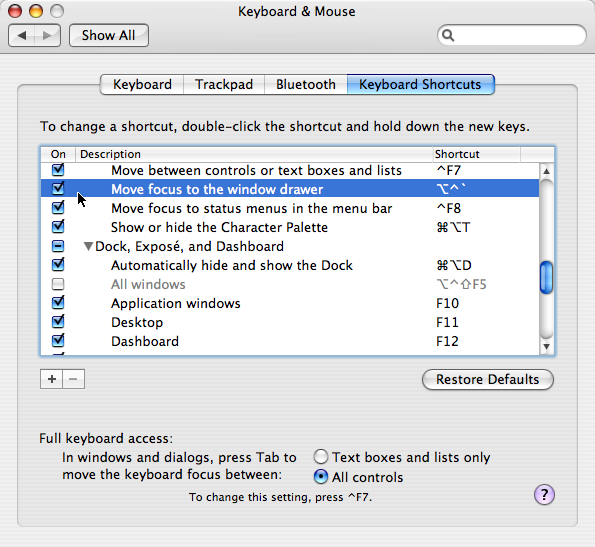Open help with the question mark button
The image size is (595, 547).
pyautogui.click(x=544, y=495)
